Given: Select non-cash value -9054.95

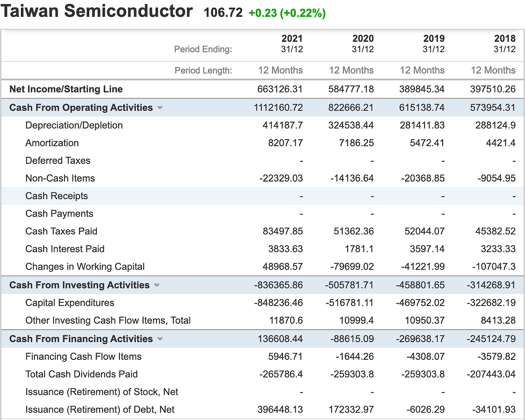Looking at the screenshot, I should (497, 178).
